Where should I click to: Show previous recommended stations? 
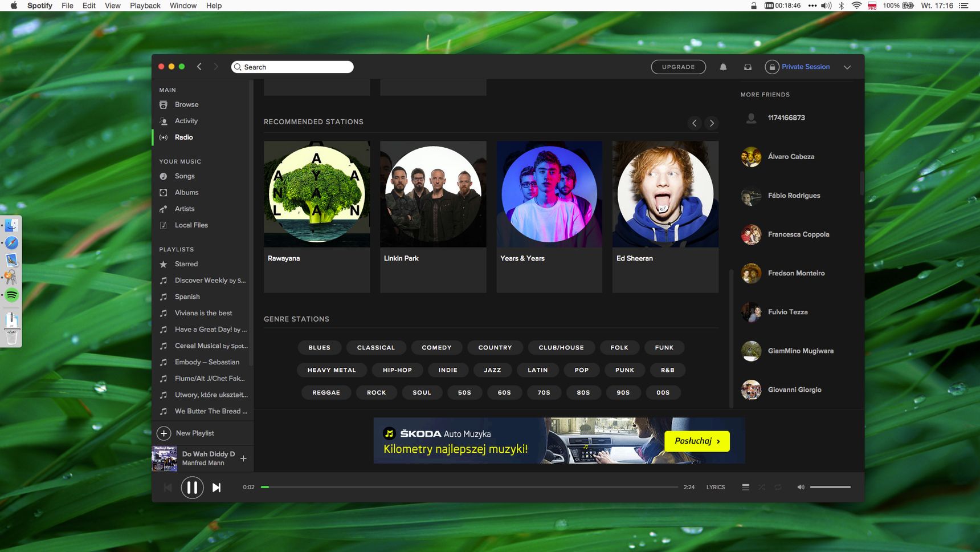click(x=694, y=123)
